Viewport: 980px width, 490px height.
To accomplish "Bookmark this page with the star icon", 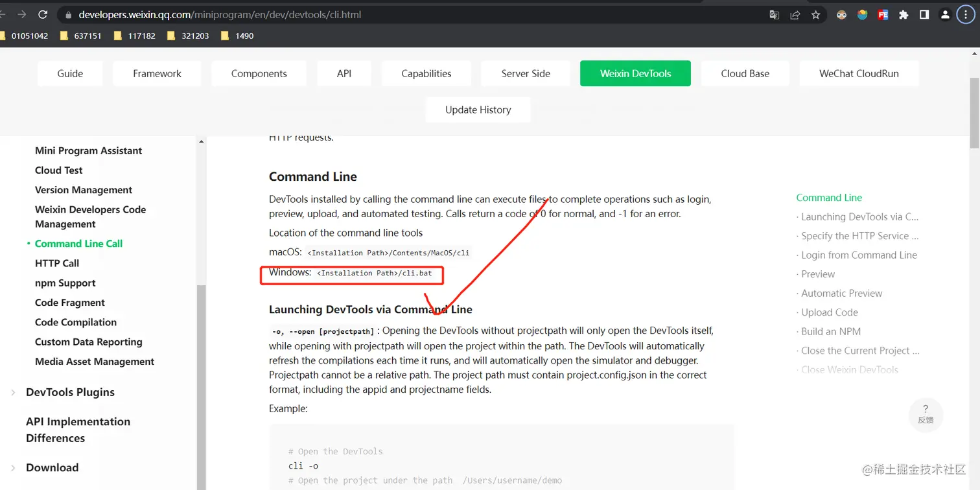I will click(x=815, y=15).
